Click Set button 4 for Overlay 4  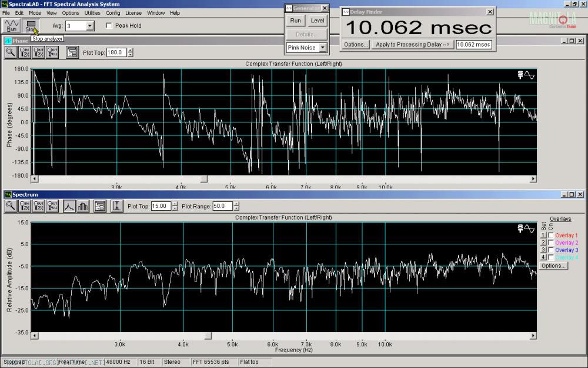pyautogui.click(x=543, y=258)
